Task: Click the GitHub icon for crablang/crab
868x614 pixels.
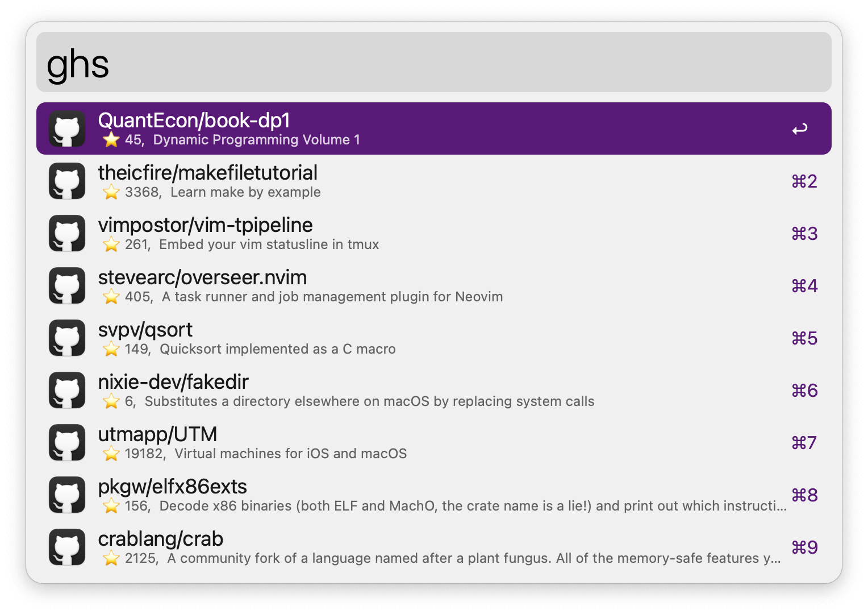Action: (x=67, y=547)
